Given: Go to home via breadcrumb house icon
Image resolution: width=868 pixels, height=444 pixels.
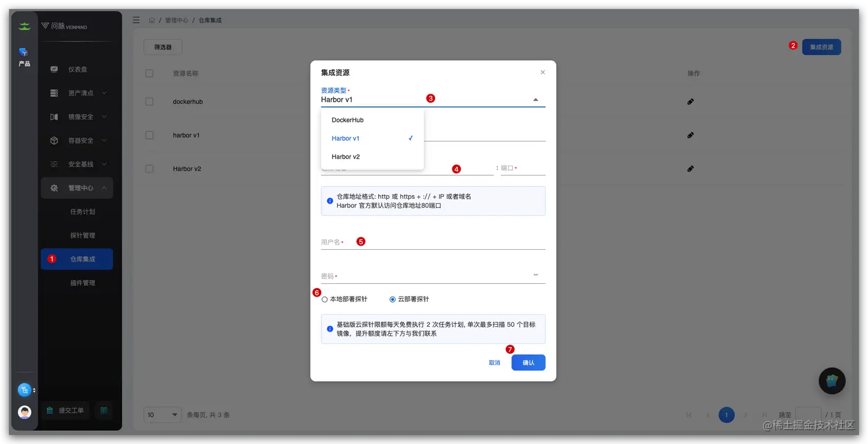Looking at the screenshot, I should click(x=152, y=20).
